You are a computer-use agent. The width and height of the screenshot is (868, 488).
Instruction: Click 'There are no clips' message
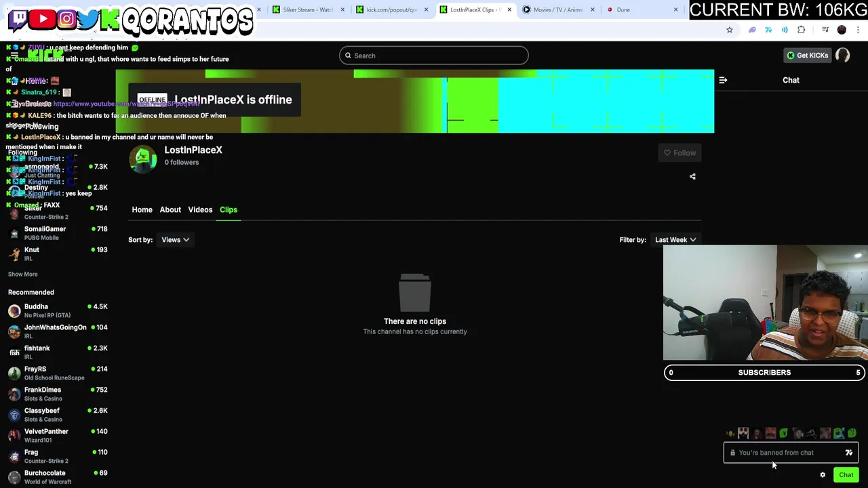pyautogui.click(x=415, y=321)
